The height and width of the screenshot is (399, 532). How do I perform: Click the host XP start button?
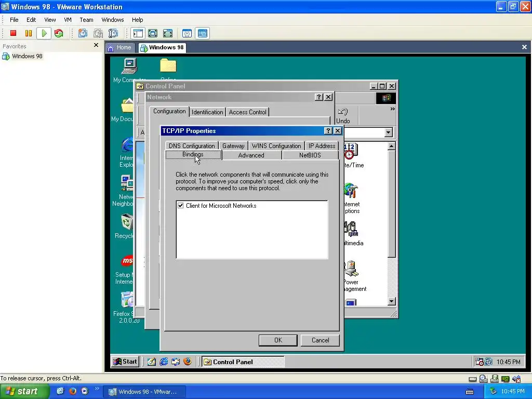tap(24, 392)
